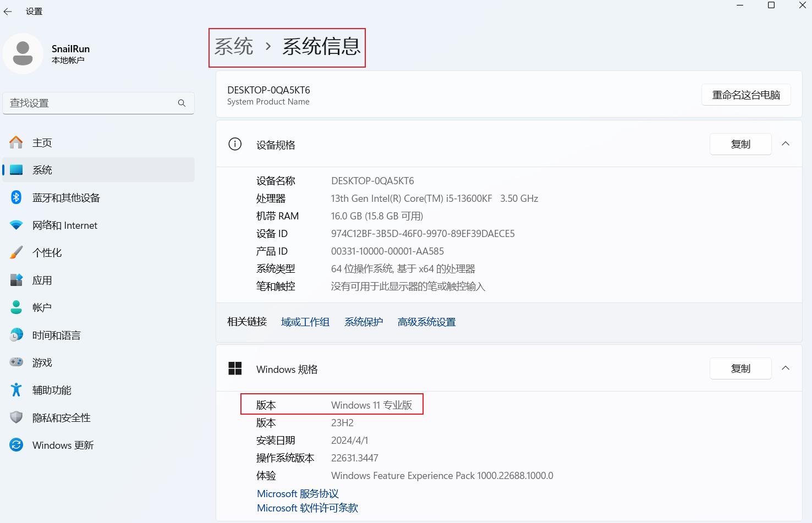Viewport: 812px width, 523px height.
Task: Copy device specs with 复制 button
Action: (x=740, y=144)
